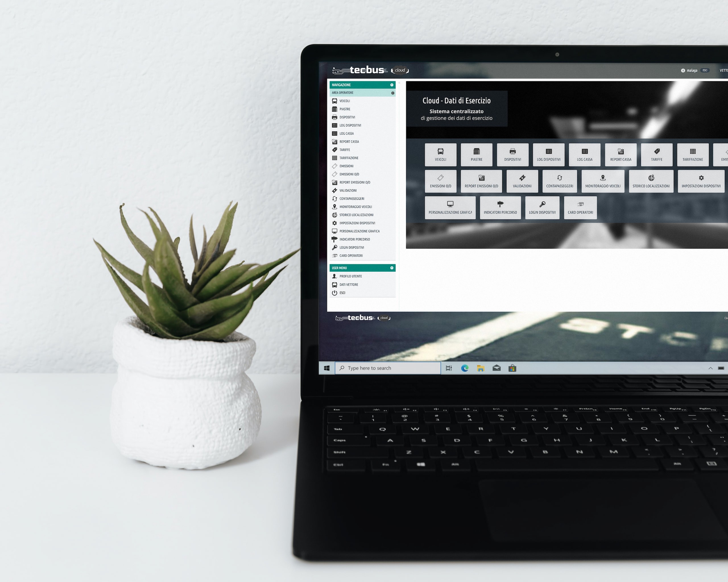Expand Area Operatore navigation section
Viewport: 728px width, 582px height.
pyautogui.click(x=392, y=93)
